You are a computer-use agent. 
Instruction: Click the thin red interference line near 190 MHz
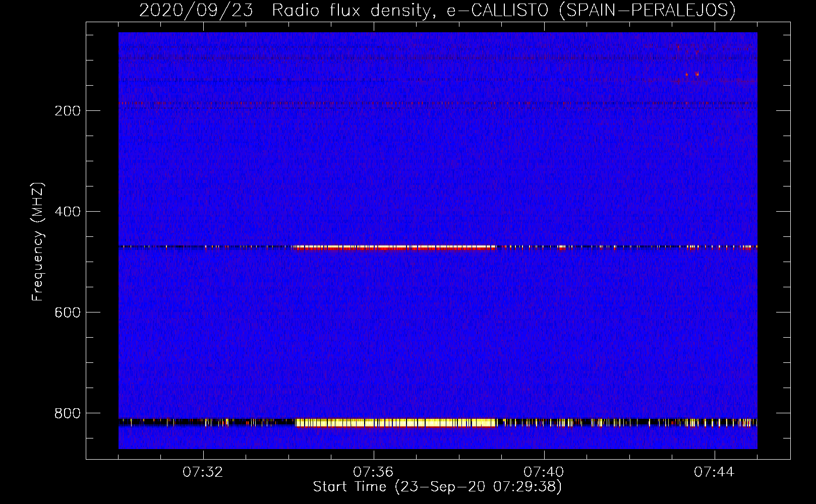click(x=438, y=103)
